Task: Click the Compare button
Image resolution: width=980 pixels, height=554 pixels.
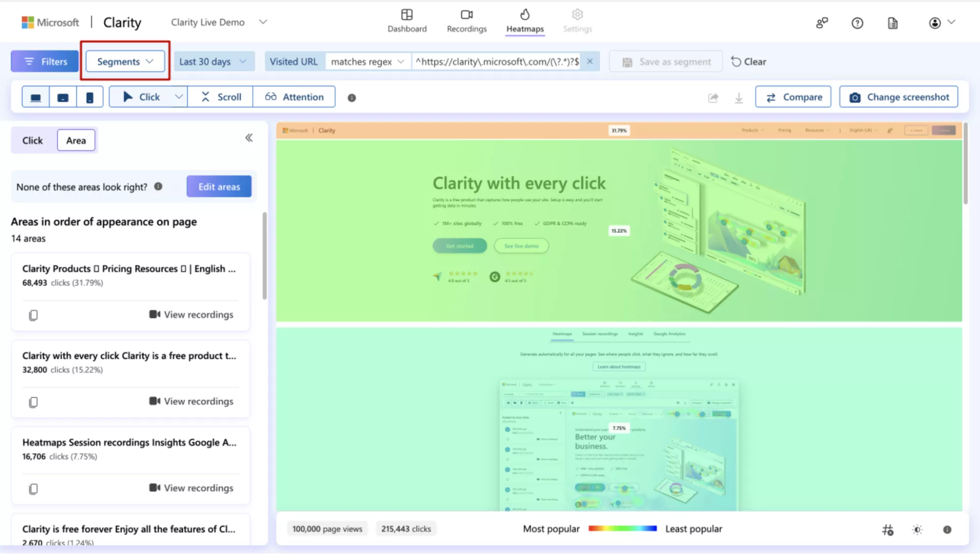Action: [793, 97]
